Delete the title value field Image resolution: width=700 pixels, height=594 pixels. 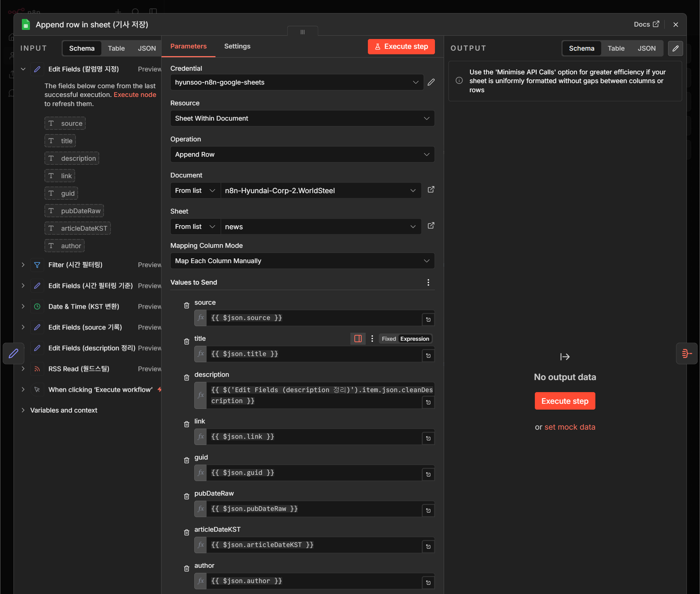pyautogui.click(x=187, y=341)
